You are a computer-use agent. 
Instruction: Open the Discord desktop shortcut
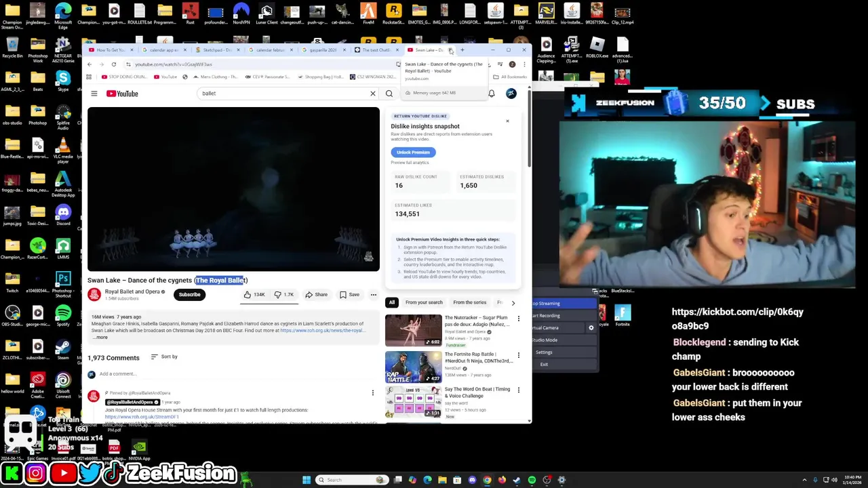tap(63, 214)
